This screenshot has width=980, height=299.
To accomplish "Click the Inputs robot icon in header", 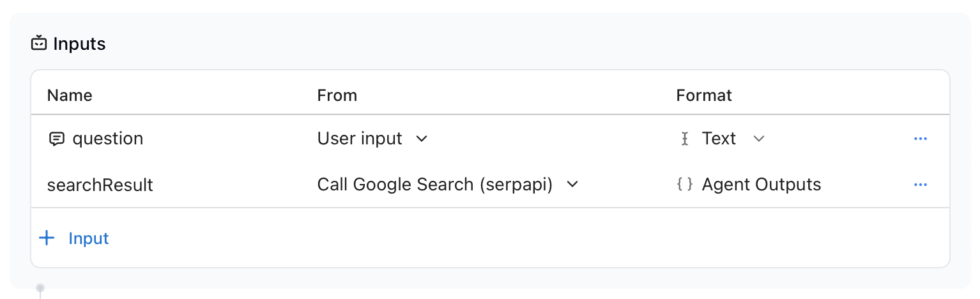I will 39,43.
